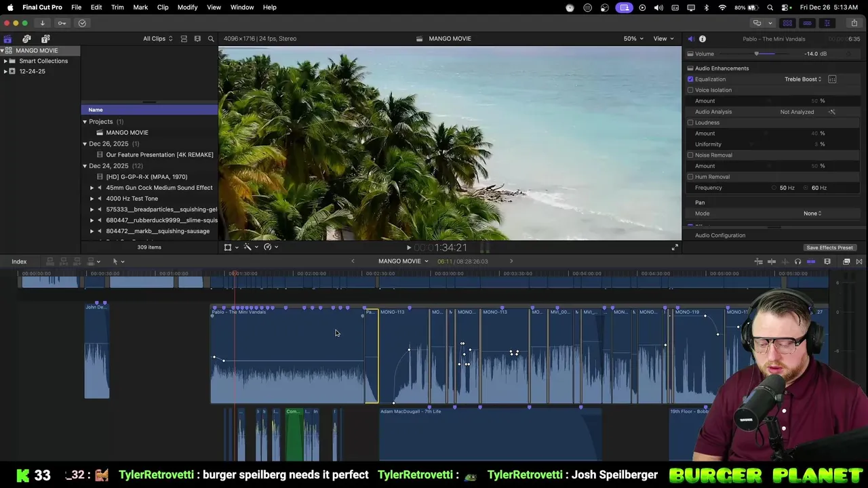The image size is (868, 488).
Task: Click the Share export icon
Action: (x=854, y=23)
